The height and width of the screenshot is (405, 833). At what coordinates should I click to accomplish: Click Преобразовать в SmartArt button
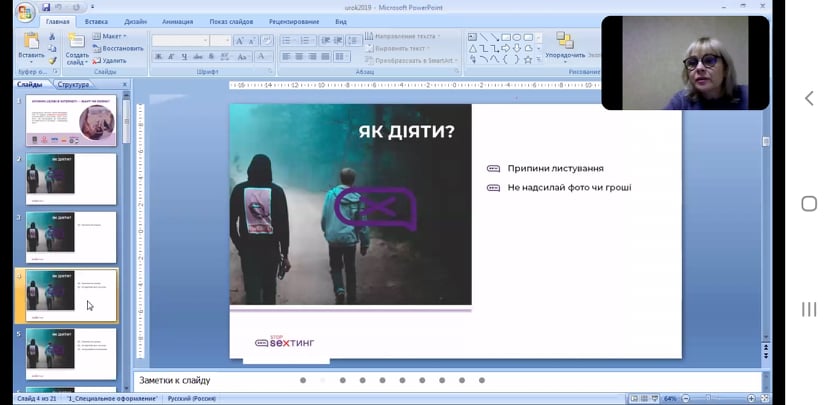(412, 61)
